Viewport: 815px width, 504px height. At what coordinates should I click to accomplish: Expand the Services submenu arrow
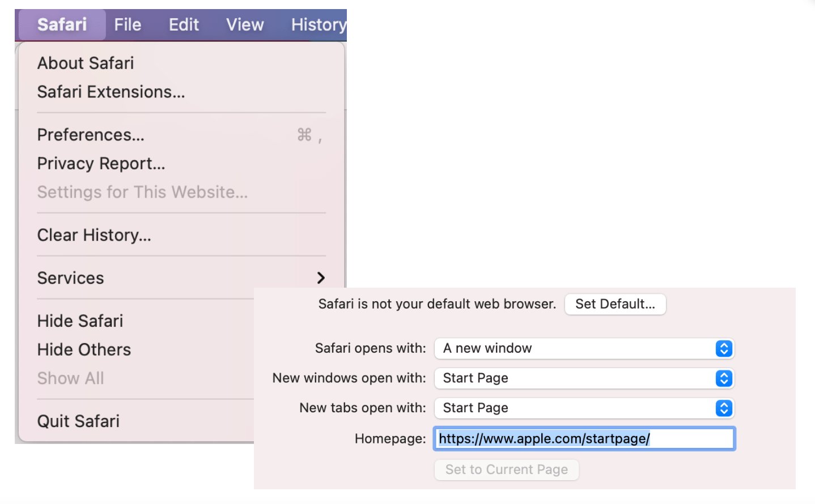(x=321, y=278)
